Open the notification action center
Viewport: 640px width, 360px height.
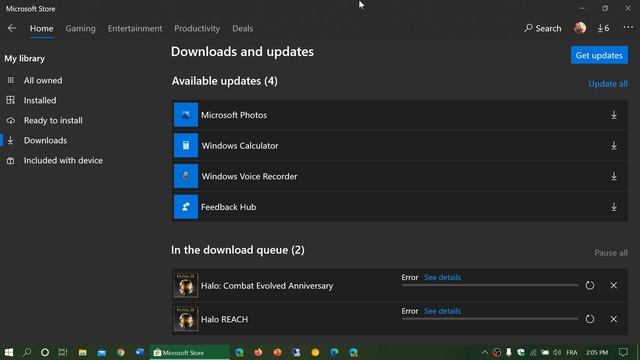(623, 352)
